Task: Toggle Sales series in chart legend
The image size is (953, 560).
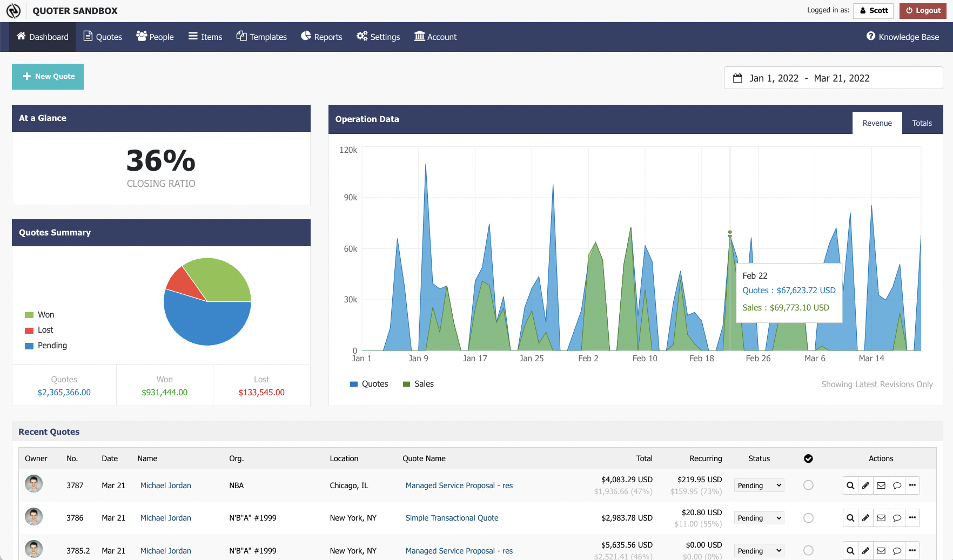Action: (419, 384)
